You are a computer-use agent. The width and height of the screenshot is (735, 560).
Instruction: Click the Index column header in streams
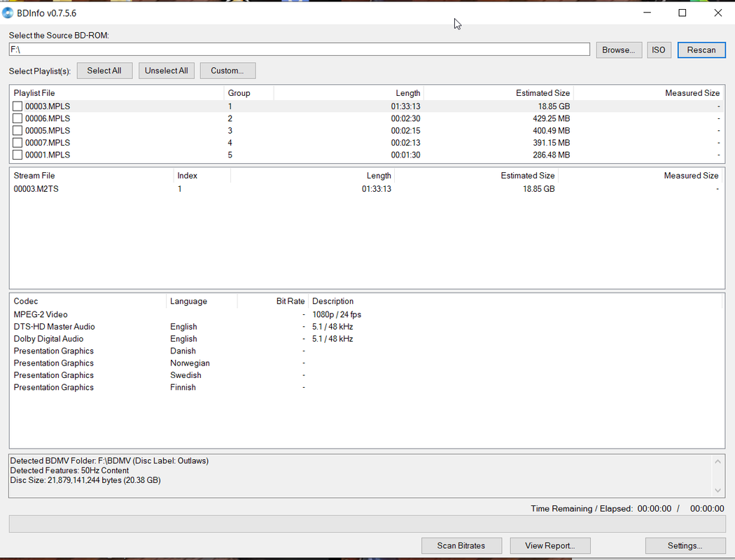202,175
